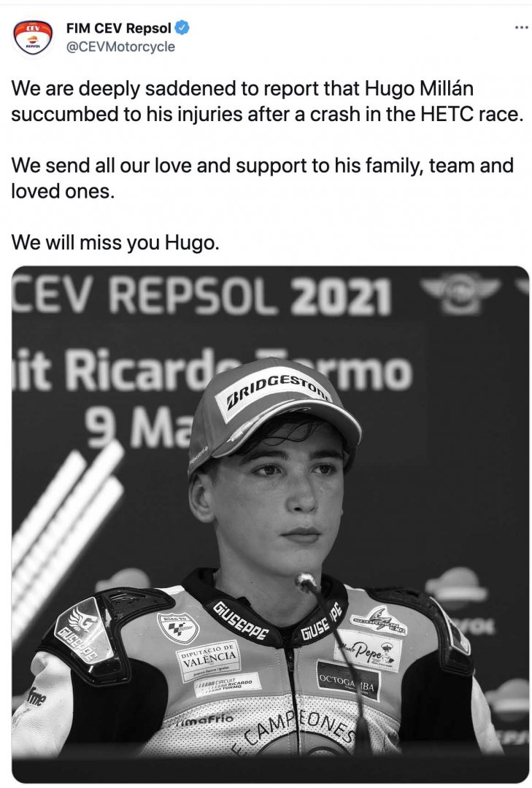The width and height of the screenshot is (532, 788).
Task: Click the 'Giuseppe' collar label in photo
Action: 240,621
